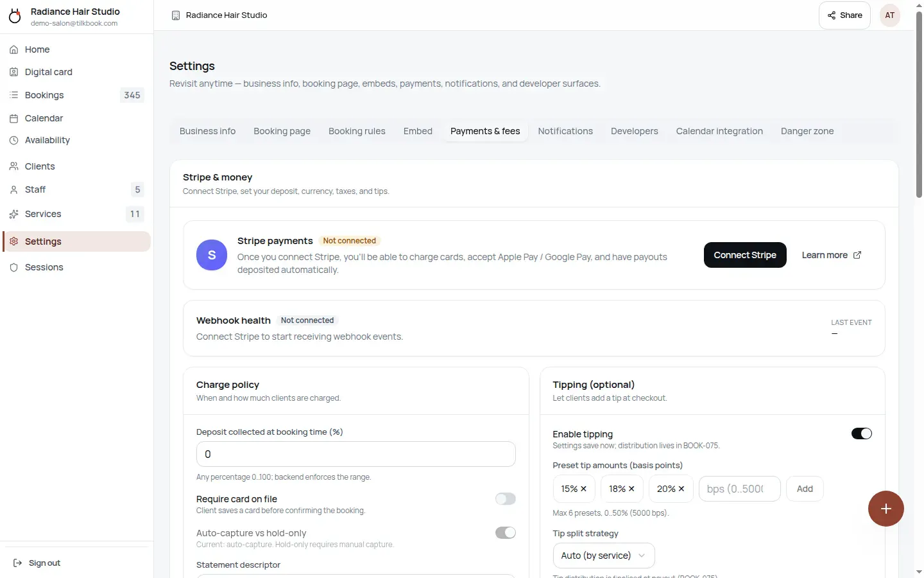Click the red plus floating button
Viewport: 924px width, 578px height.
point(886,509)
